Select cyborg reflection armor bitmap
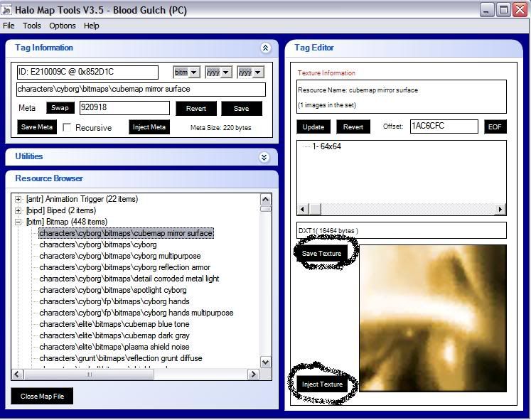 (x=124, y=267)
